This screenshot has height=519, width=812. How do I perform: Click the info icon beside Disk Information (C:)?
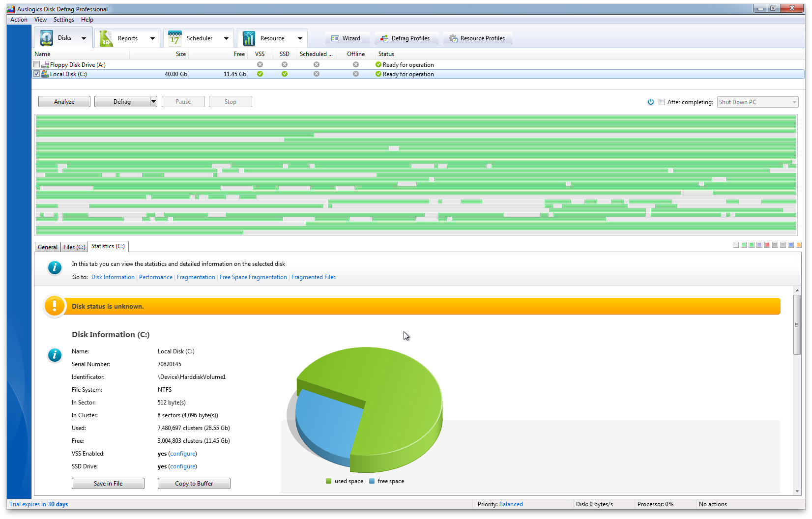coord(55,354)
